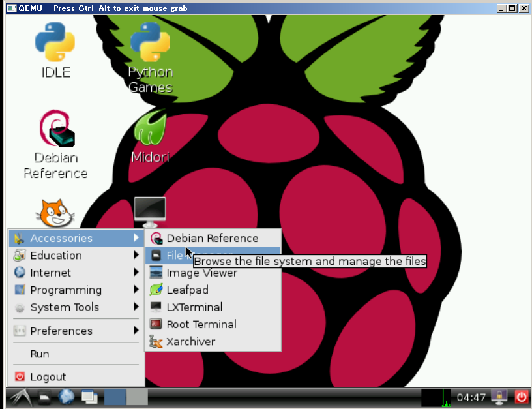Open the monitor-shaped desktop icon
Viewport: 532px width, 409px height.
[150, 212]
